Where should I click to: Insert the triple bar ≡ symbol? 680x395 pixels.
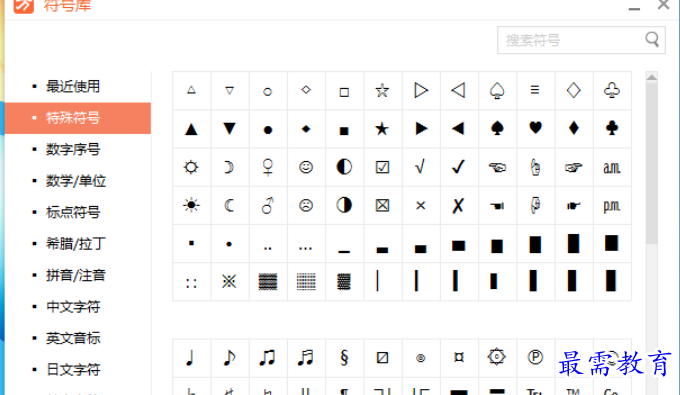[x=535, y=91]
